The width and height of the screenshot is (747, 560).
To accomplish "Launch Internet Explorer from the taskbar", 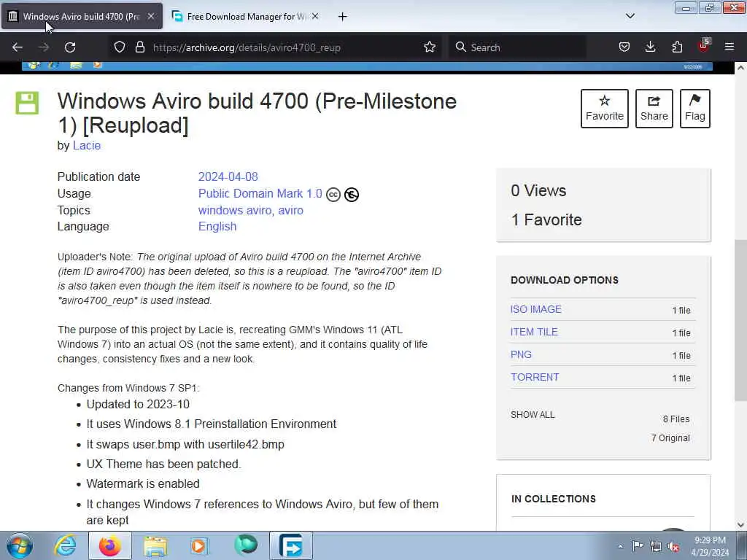I will coord(65,545).
